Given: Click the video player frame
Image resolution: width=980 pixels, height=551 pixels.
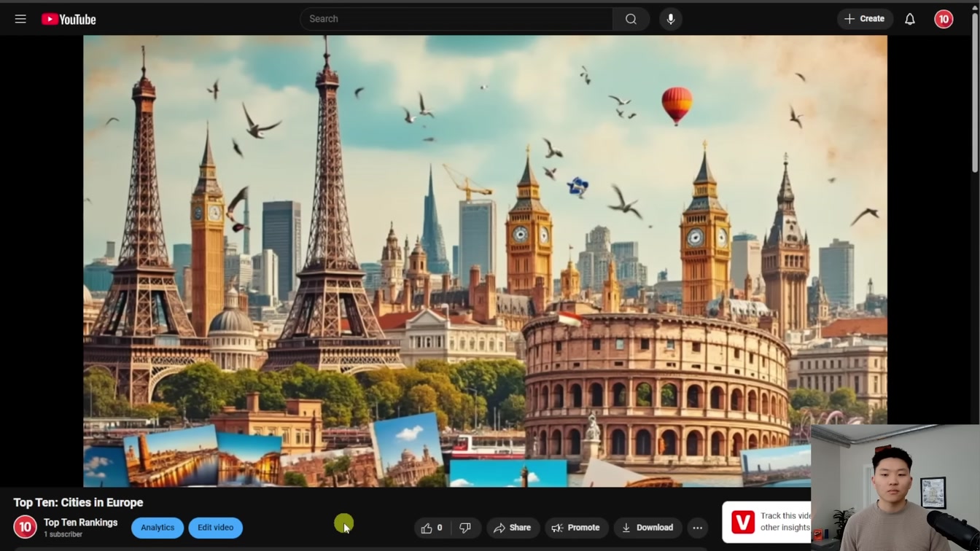Looking at the screenshot, I should click(485, 261).
